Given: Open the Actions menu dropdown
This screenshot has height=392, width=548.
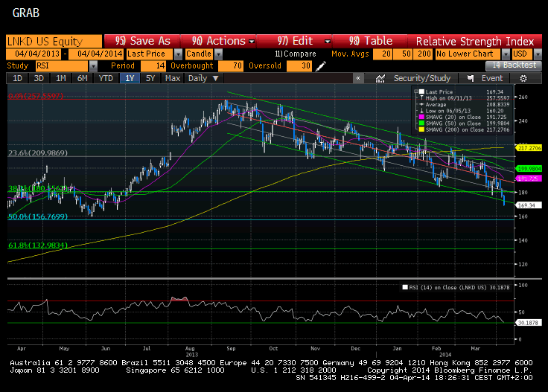Looking at the screenshot, I should pyautogui.click(x=251, y=42).
